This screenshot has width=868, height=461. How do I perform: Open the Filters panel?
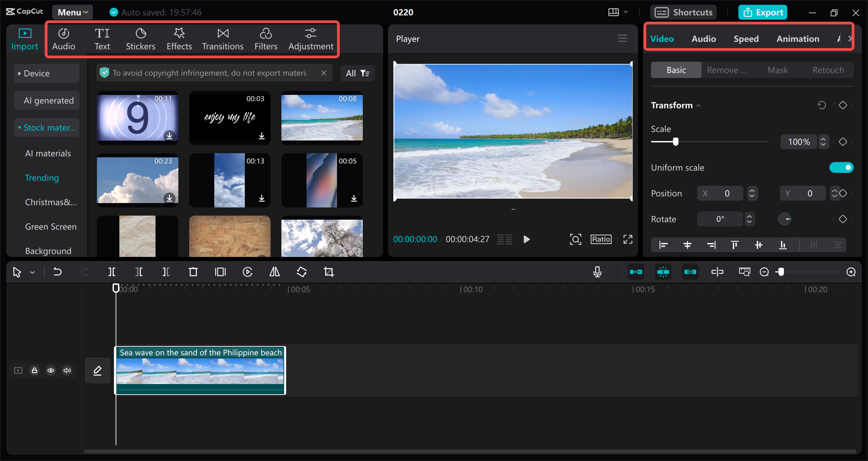[266, 38]
